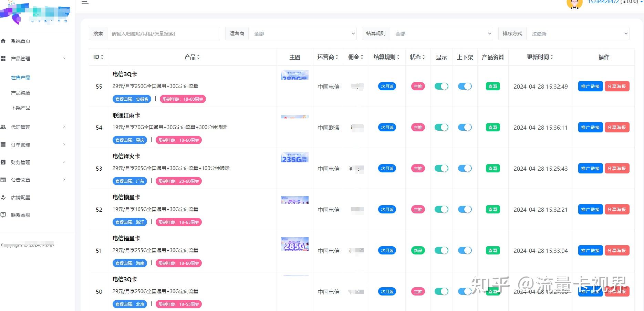Open 系统首页 home icon in sidebar
Viewport: 644px width, 311px height.
[3, 41]
